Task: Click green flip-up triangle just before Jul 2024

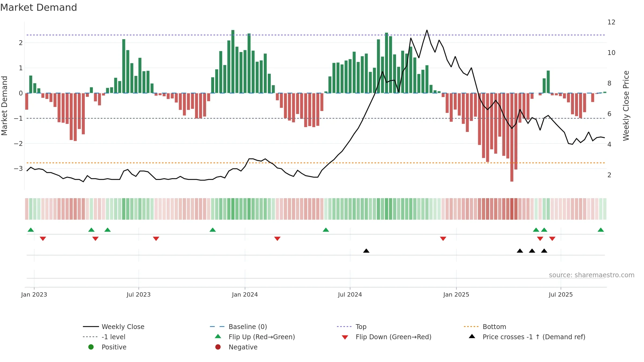Action: coord(326,230)
